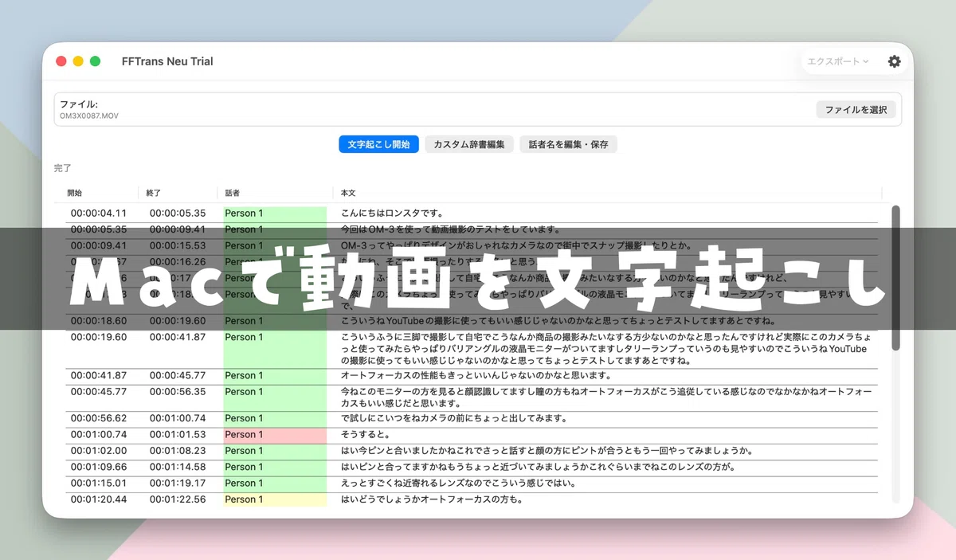Click 話者名を編集・保存 button
956x560 pixels.
[569, 144]
